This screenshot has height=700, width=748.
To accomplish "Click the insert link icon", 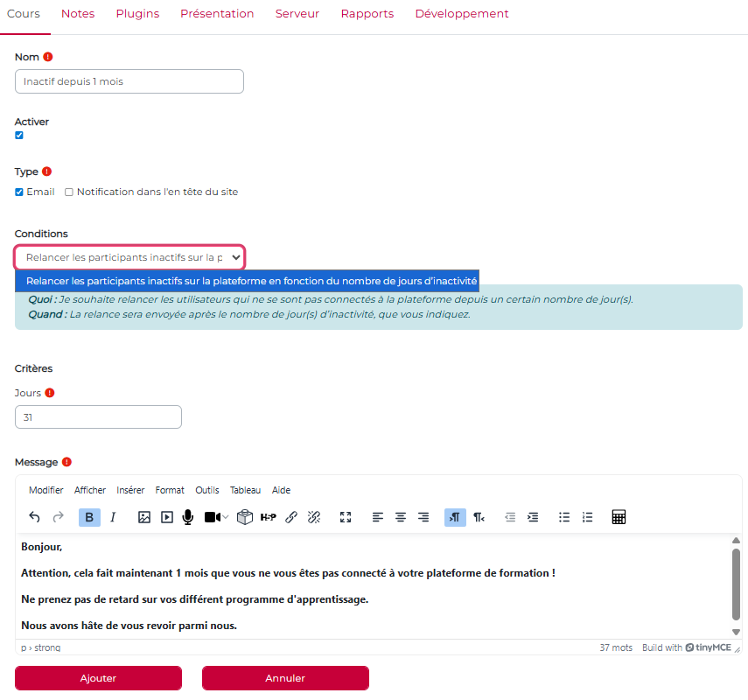I will click(x=291, y=517).
